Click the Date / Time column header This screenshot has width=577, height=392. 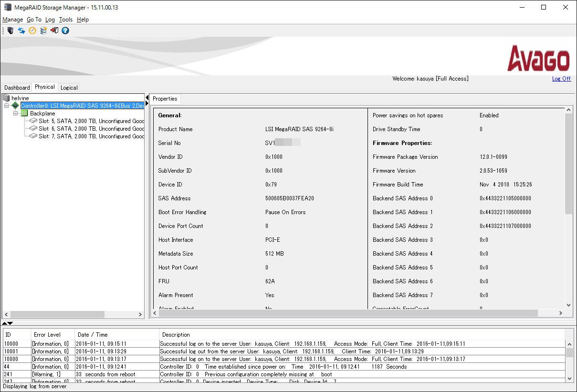click(x=117, y=335)
